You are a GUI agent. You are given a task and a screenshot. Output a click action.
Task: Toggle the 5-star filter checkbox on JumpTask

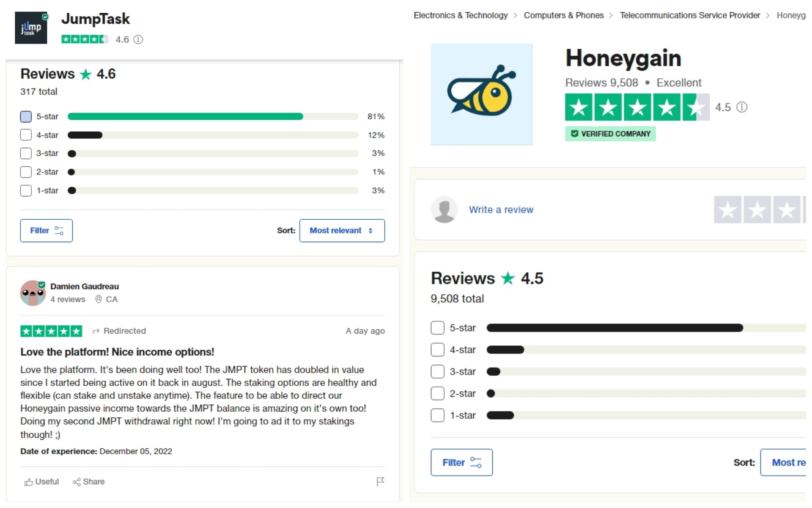point(26,116)
